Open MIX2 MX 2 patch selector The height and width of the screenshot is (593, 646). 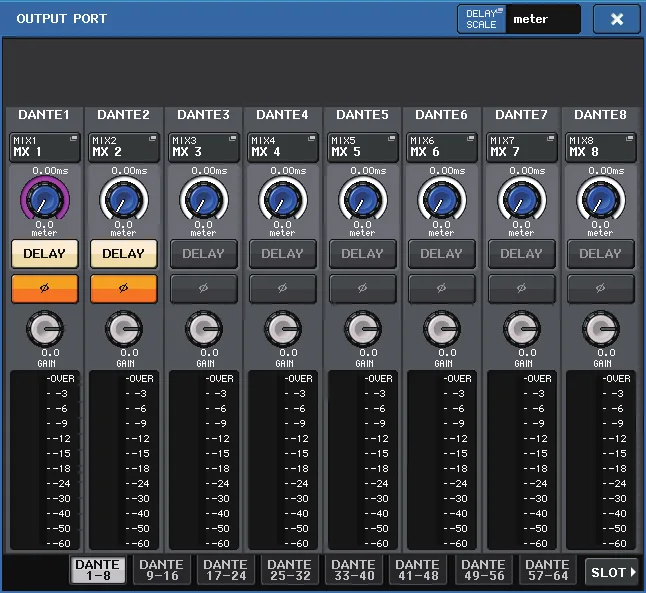124,147
